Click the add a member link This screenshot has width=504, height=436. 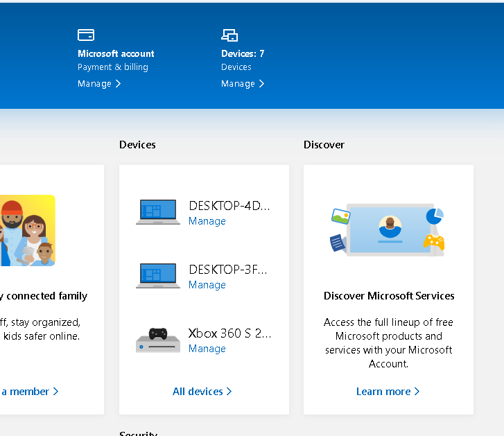29,392
